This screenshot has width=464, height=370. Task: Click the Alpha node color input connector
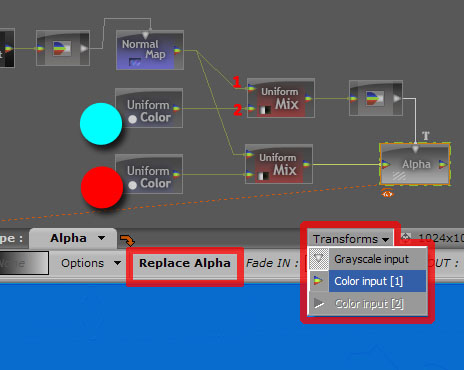(386, 164)
